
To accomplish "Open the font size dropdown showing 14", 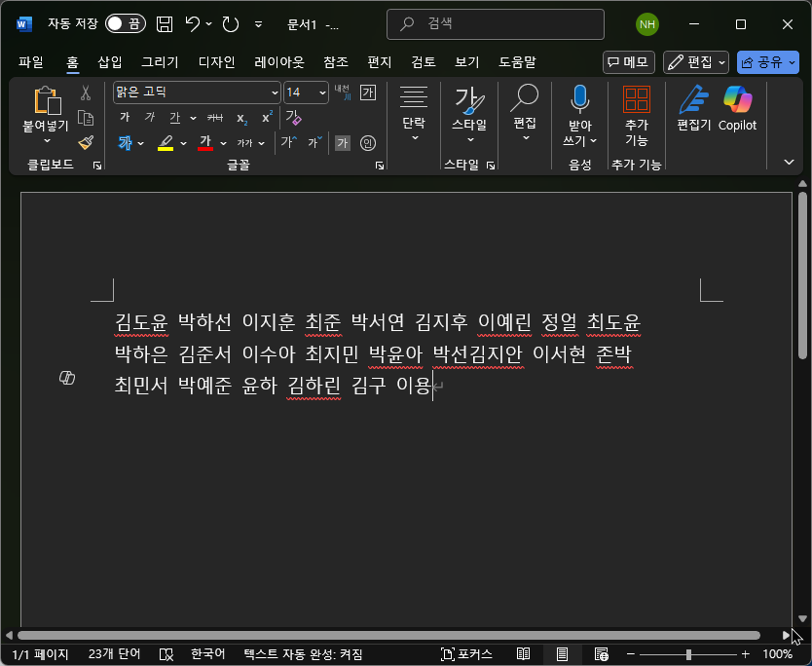I will 321,92.
